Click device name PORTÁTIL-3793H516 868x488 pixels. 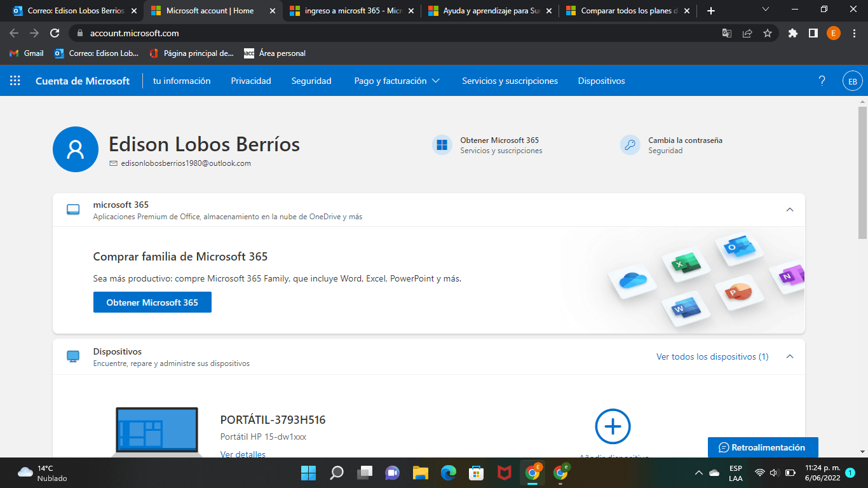point(273,420)
